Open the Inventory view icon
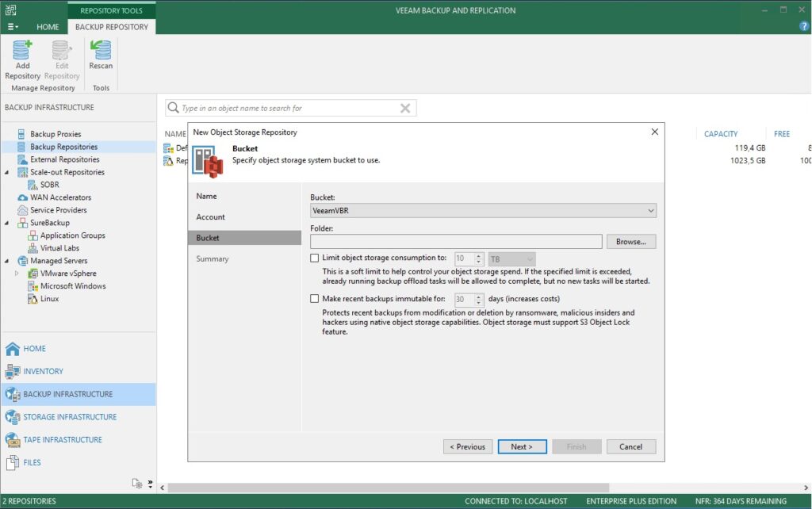This screenshot has width=812, height=509. pos(13,371)
